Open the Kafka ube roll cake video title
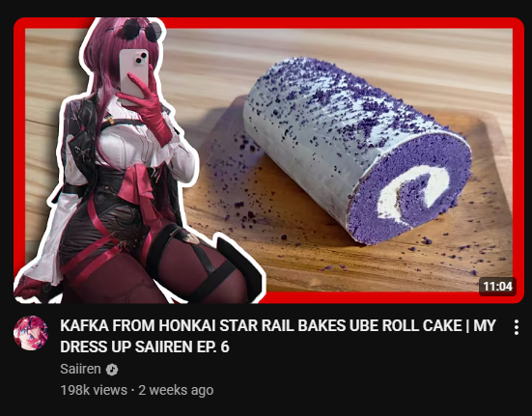This screenshot has height=416, width=532. click(278, 336)
